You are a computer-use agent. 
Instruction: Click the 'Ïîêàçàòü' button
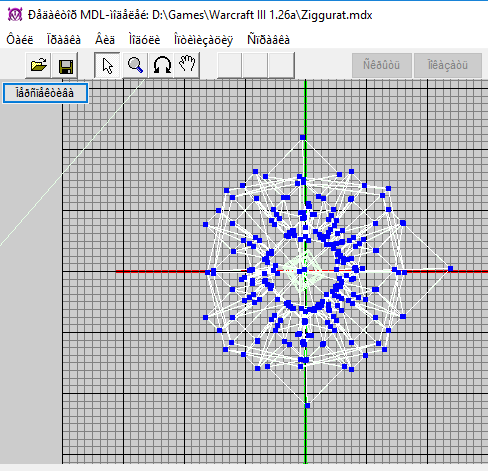448,65
